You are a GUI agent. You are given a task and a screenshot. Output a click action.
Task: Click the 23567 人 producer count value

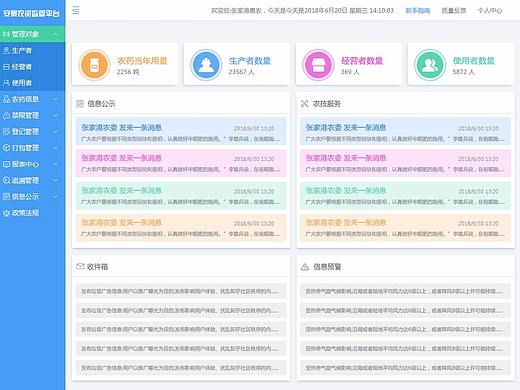[241, 72]
